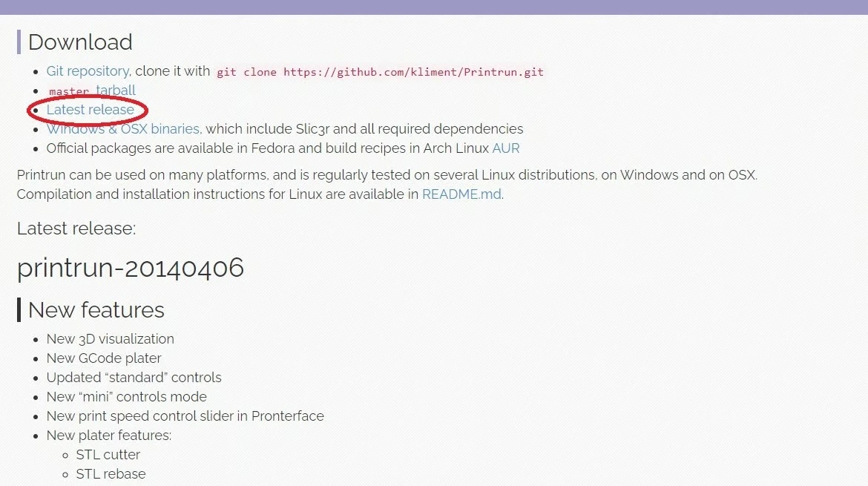
Task: Open the Windows & OSX binaries link
Action: point(123,129)
